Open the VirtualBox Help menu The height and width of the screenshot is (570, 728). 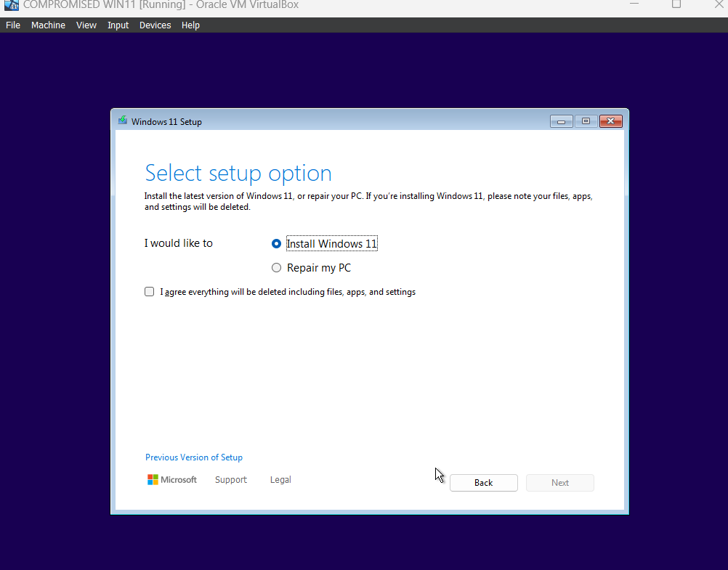click(190, 25)
